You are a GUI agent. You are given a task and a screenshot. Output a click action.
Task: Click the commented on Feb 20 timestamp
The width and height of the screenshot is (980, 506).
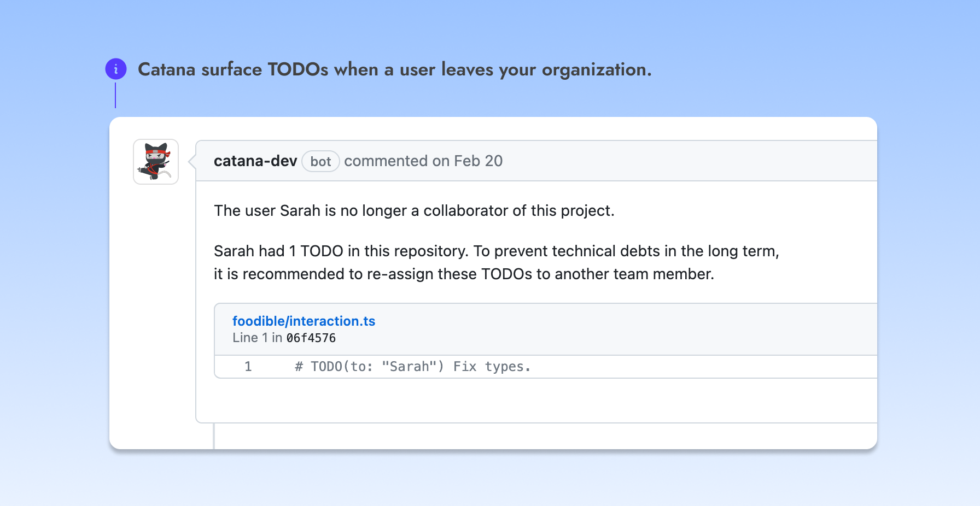(x=423, y=161)
